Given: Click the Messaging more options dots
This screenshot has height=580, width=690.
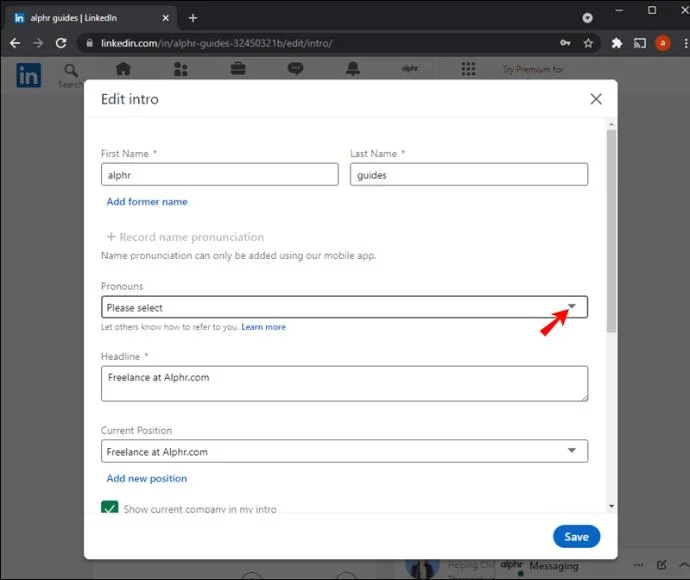Looking at the screenshot, I should pos(639,565).
